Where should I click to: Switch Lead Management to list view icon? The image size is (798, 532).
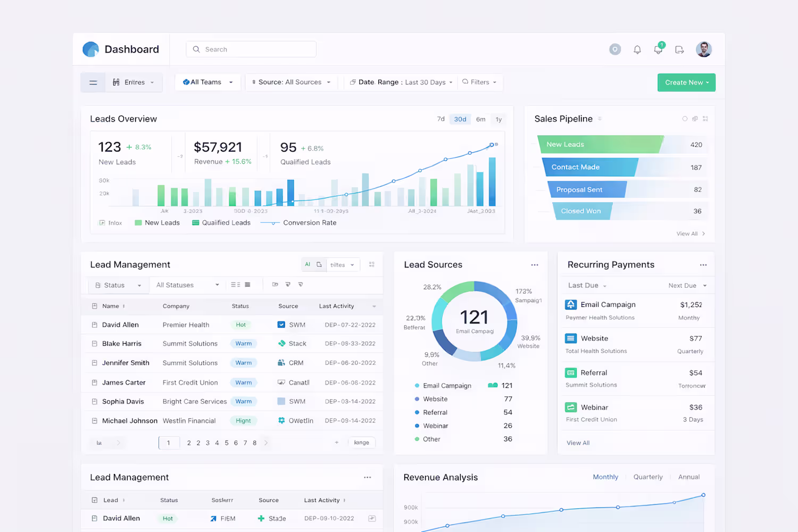[x=247, y=285]
